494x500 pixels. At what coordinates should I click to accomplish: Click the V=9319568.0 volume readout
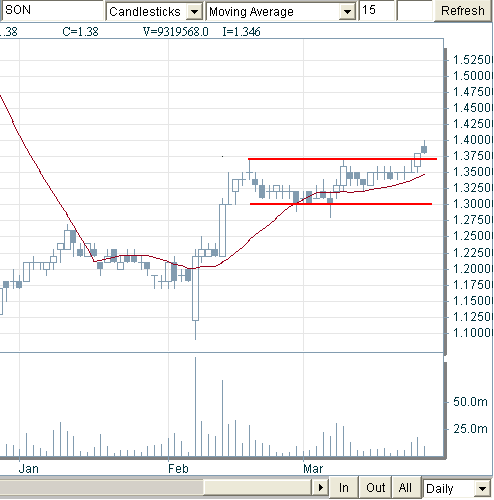[176, 32]
